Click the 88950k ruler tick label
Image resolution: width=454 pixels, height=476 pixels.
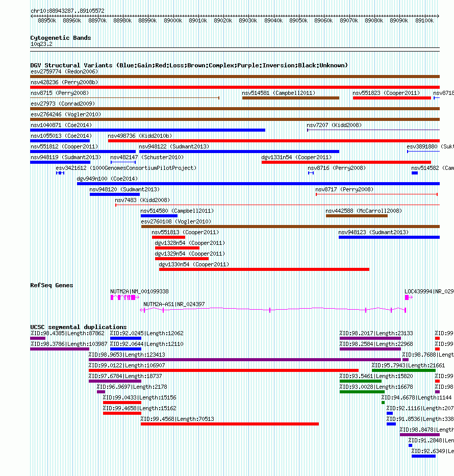point(47,20)
